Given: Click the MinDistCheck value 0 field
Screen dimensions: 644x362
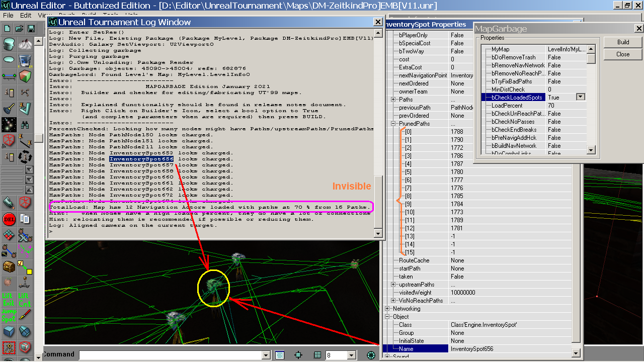Looking at the screenshot, I should [567, 89].
